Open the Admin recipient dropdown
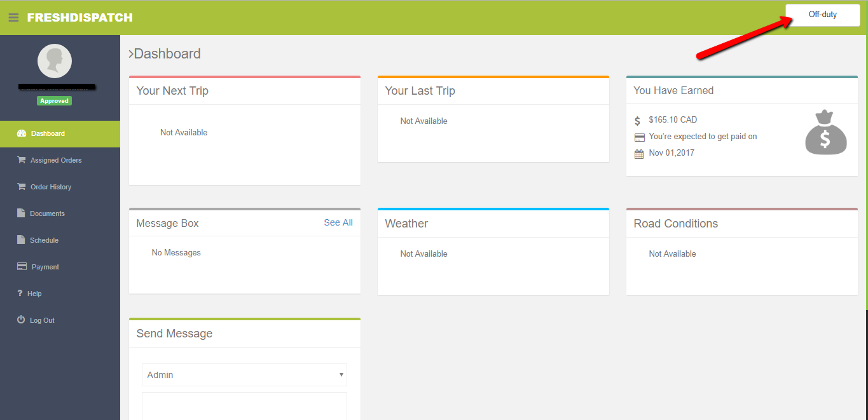Image resolution: width=868 pixels, height=420 pixels. tap(244, 375)
